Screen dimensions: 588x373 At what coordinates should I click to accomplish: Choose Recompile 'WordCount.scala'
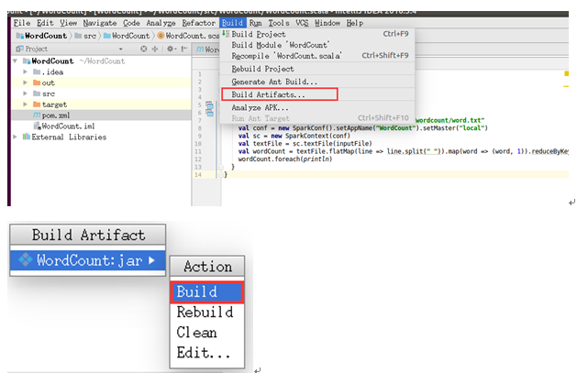(x=317, y=56)
